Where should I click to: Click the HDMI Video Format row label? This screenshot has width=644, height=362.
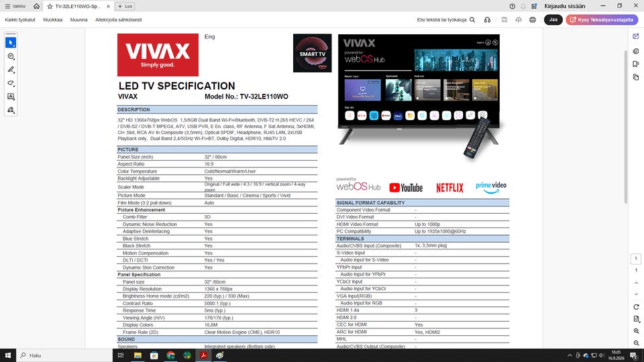tap(357, 224)
